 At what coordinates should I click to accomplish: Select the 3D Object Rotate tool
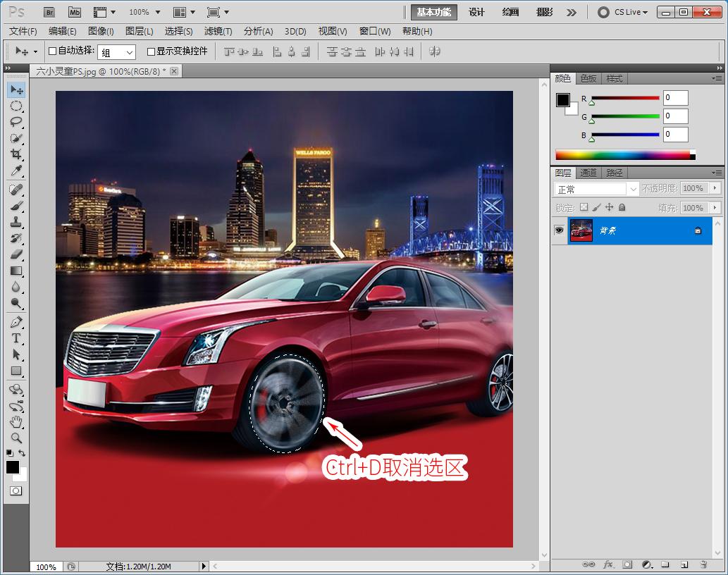pos(16,390)
